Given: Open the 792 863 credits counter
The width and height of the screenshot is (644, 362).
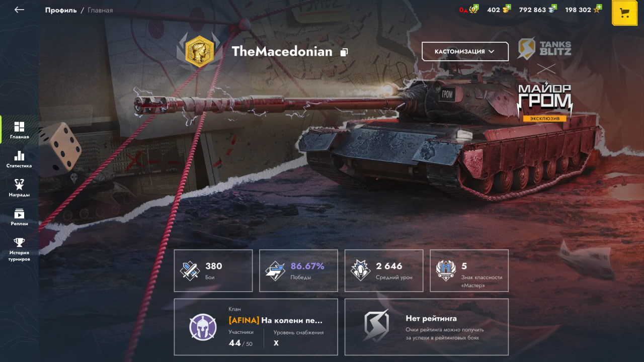Looking at the screenshot, I should click(538, 10).
